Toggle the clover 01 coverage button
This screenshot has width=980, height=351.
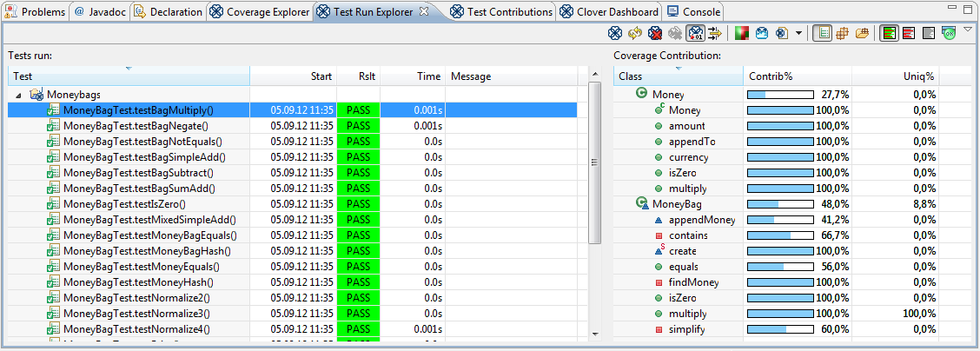[695, 34]
